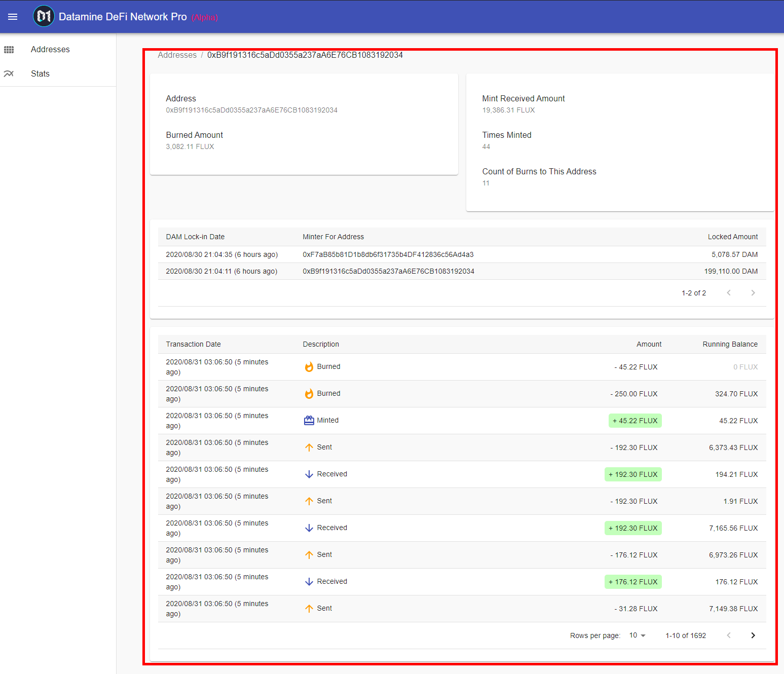This screenshot has width=784, height=674.
Task: Click the -250.00 FLUX amount
Action: pyautogui.click(x=634, y=394)
